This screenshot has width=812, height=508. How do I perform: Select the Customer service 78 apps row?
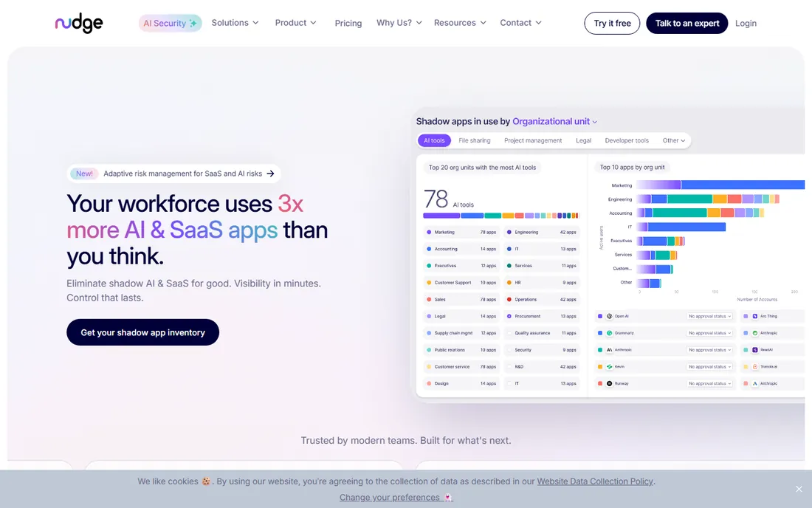tap(461, 367)
